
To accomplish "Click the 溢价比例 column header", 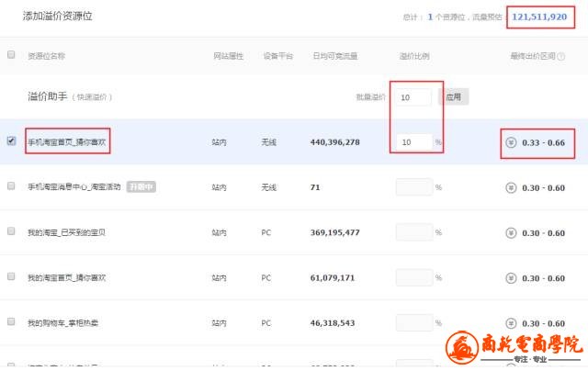I will (x=414, y=56).
